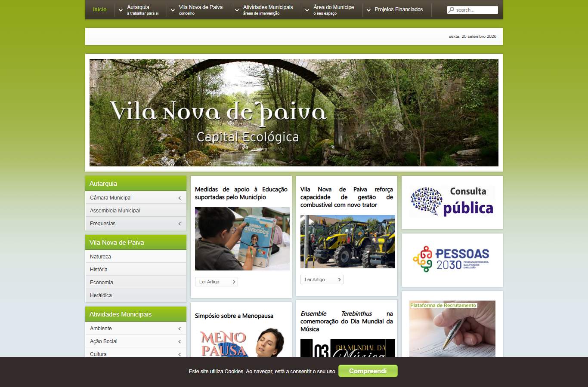Expand the Câmara Municipal sidebar arrow
Screen dimensions: 588x387
pos(179,198)
